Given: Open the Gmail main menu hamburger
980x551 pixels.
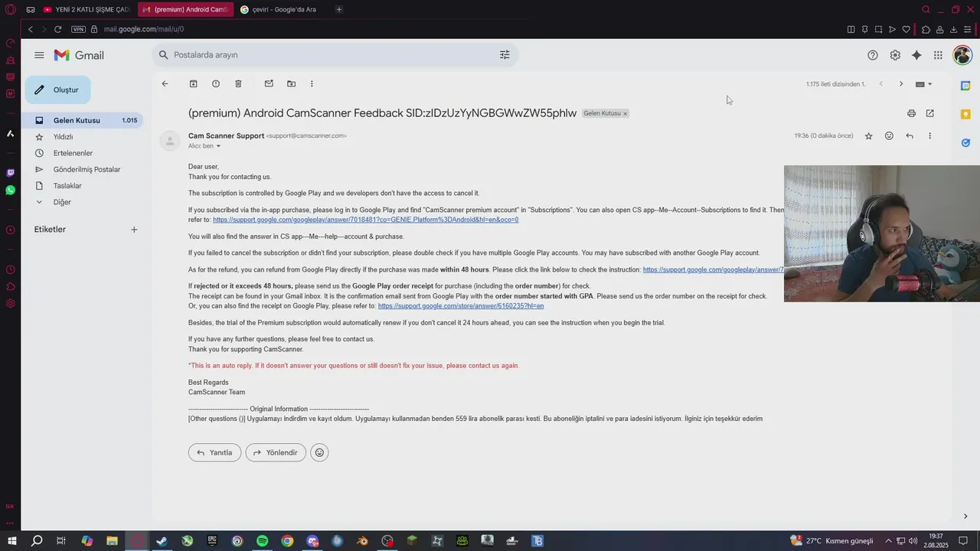Looking at the screenshot, I should [x=39, y=55].
